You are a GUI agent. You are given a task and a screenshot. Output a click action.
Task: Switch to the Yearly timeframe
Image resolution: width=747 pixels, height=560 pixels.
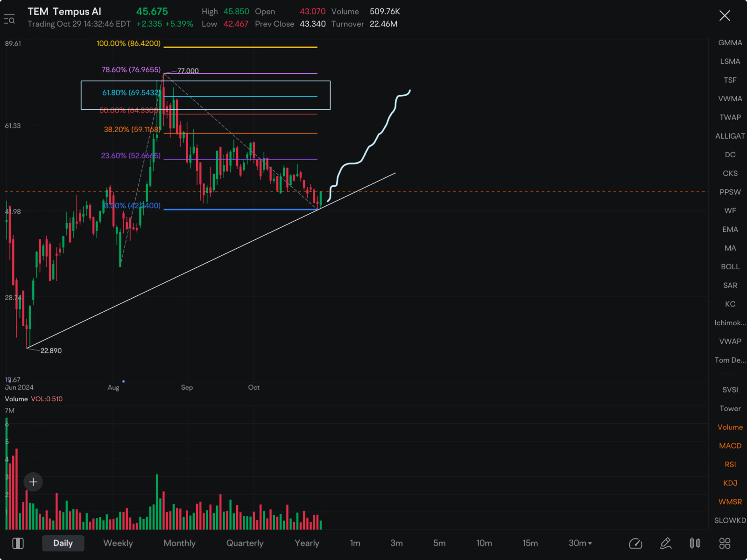click(307, 543)
